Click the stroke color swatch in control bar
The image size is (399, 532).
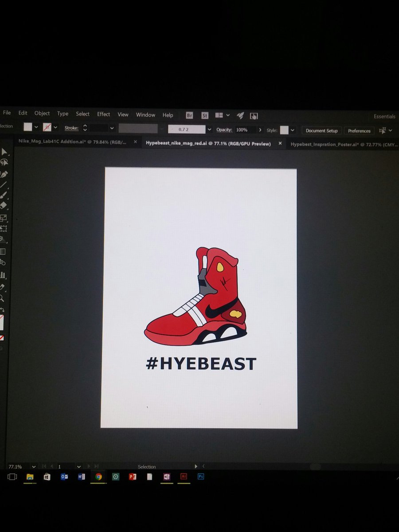click(47, 127)
